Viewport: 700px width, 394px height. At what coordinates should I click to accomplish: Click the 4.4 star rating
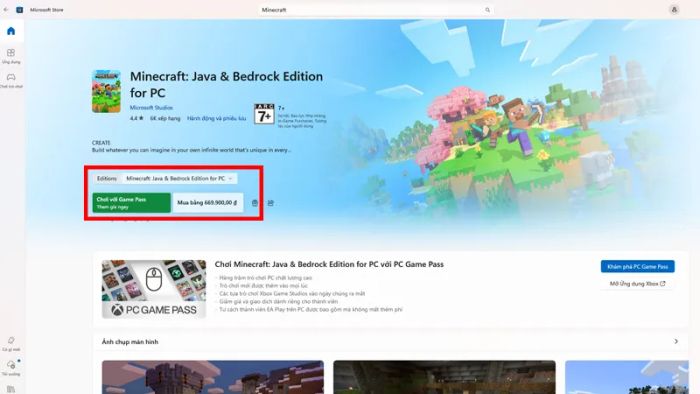click(137, 118)
